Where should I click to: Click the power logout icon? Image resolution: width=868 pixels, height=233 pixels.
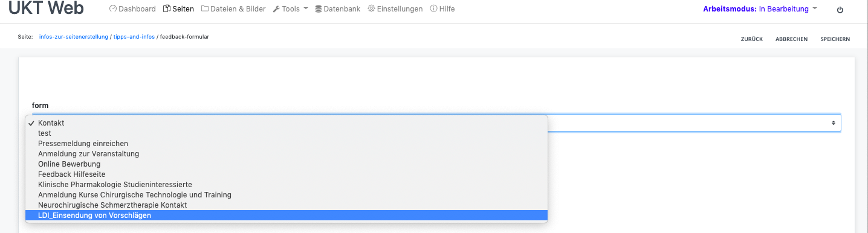840,10
